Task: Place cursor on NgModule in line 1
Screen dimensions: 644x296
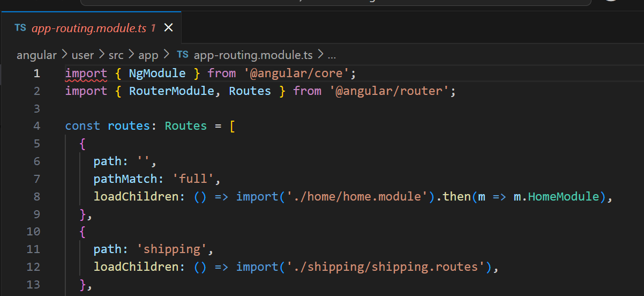Action: 157,73
